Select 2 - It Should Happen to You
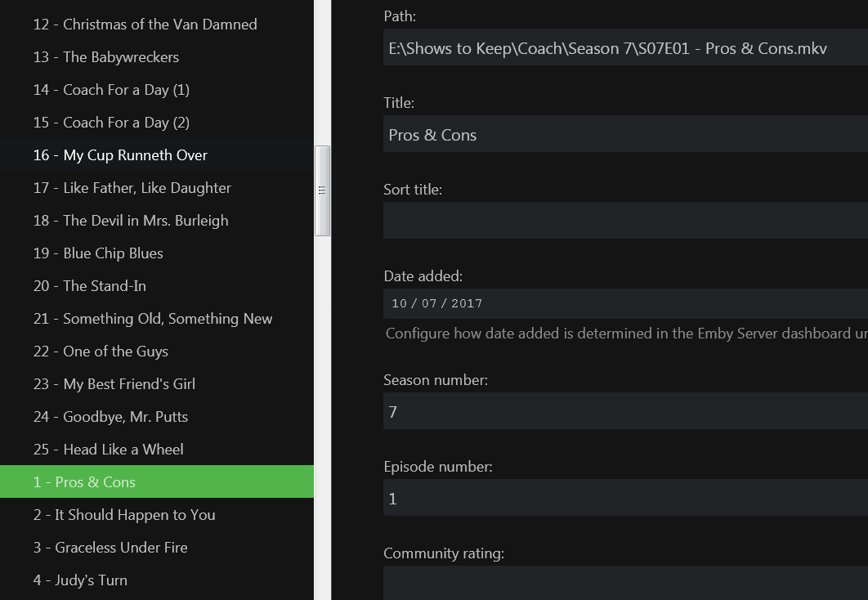This screenshot has width=868, height=600. click(124, 515)
